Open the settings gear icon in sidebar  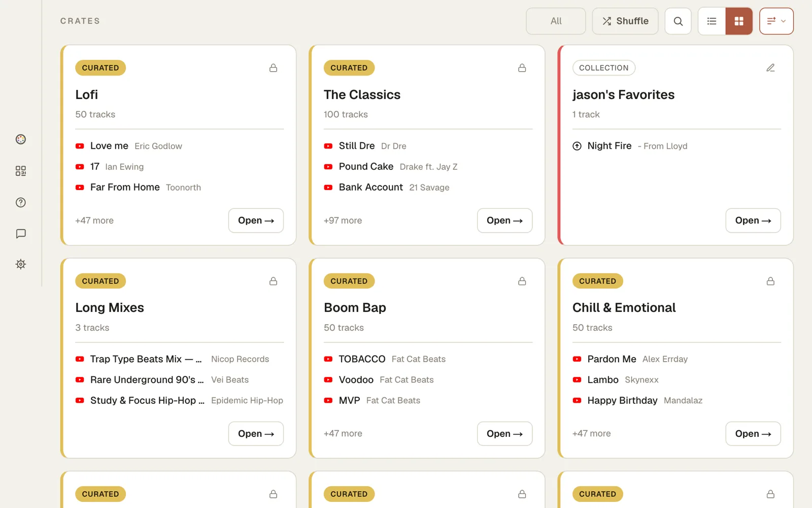[21, 264]
